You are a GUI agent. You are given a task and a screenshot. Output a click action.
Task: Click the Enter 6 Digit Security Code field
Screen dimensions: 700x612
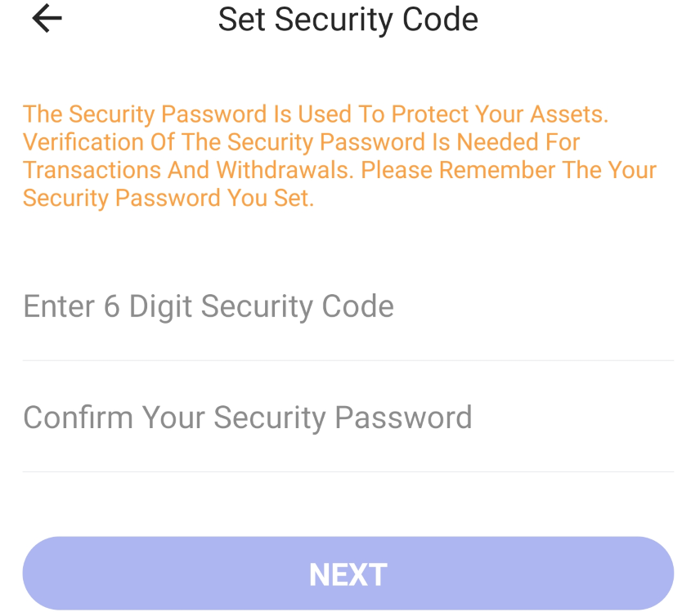click(x=348, y=306)
